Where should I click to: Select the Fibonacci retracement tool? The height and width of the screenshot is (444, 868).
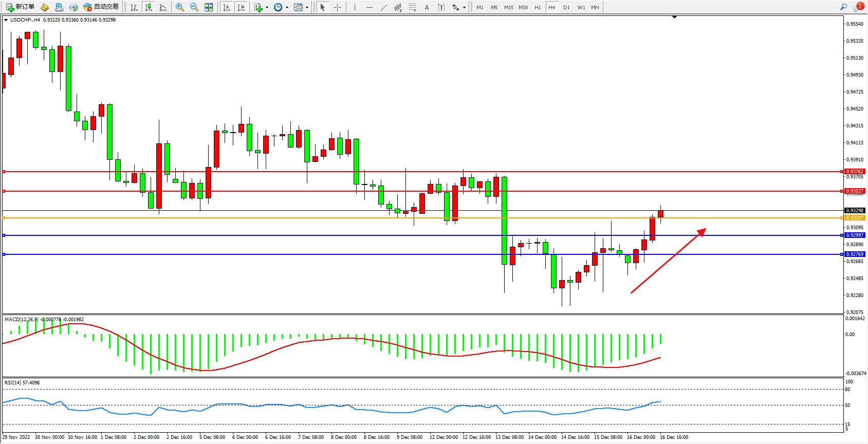click(412, 7)
